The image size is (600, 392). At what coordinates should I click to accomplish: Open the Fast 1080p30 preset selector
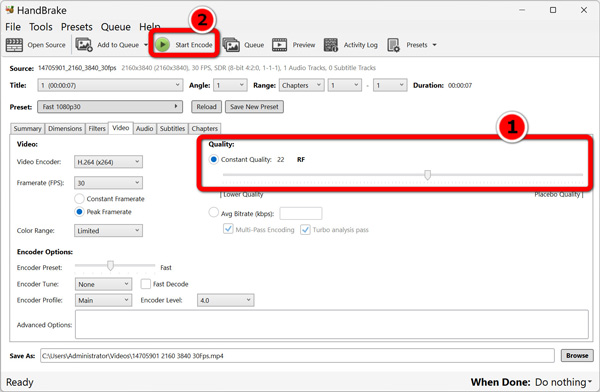click(110, 106)
